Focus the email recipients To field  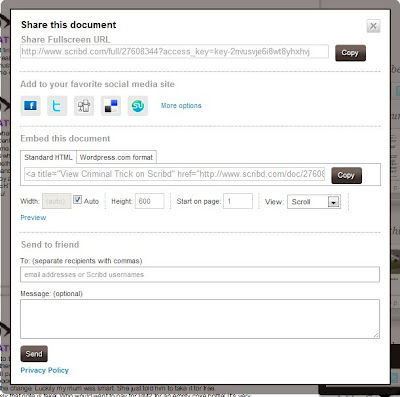tap(200, 274)
